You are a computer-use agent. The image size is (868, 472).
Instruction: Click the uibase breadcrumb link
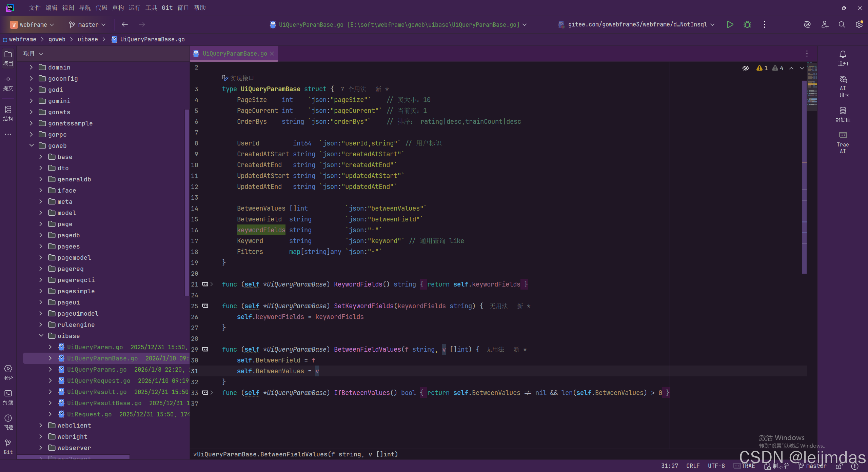click(x=87, y=39)
